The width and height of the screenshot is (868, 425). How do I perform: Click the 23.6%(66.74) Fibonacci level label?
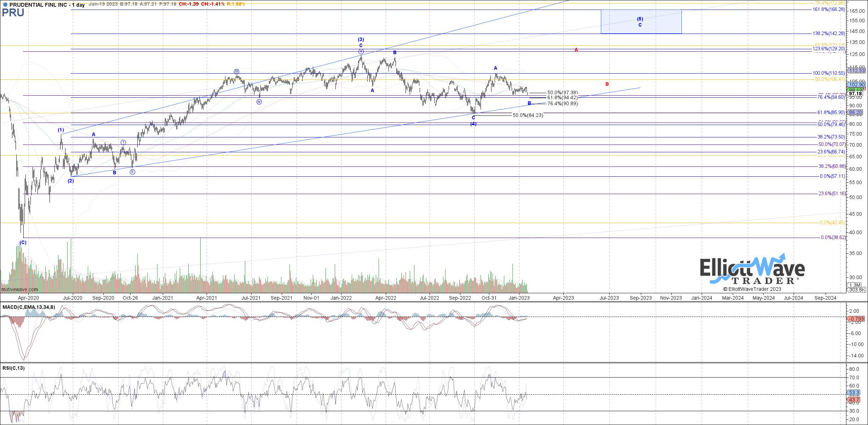tap(830, 152)
